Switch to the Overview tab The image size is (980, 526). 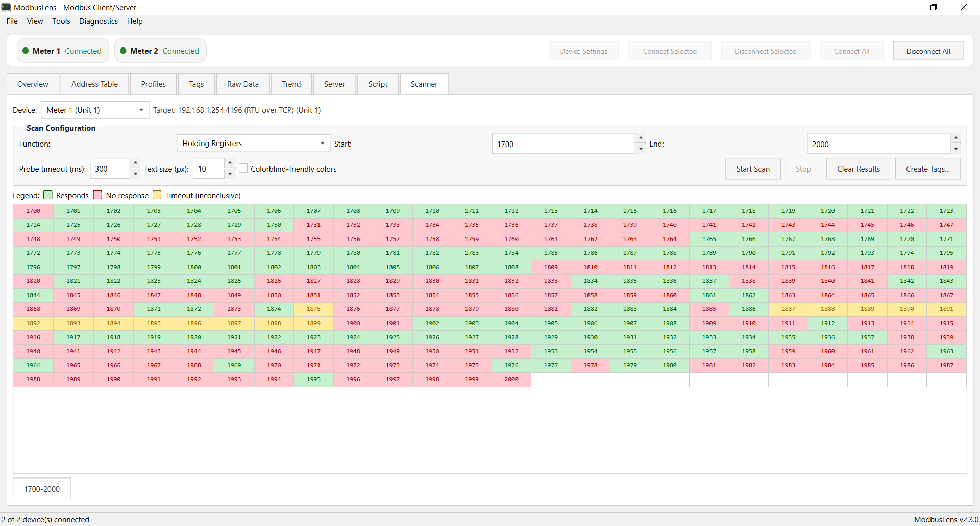[x=33, y=84]
